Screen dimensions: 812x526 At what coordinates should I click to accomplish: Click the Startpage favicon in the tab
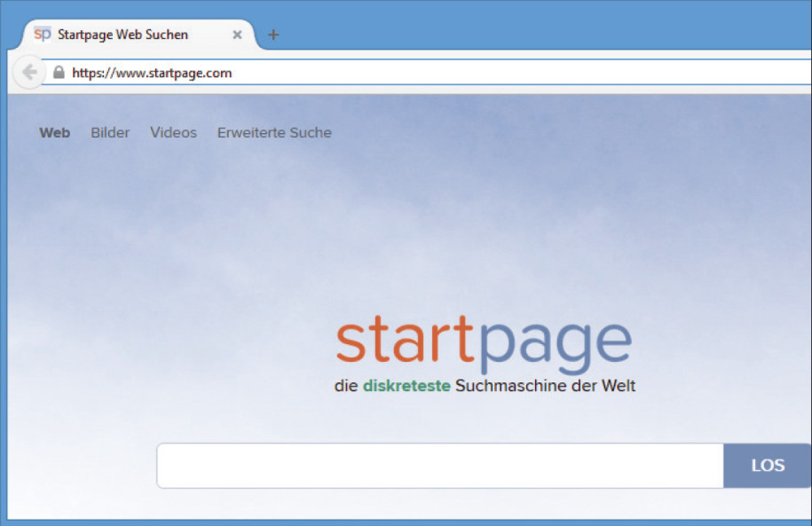[x=43, y=35]
